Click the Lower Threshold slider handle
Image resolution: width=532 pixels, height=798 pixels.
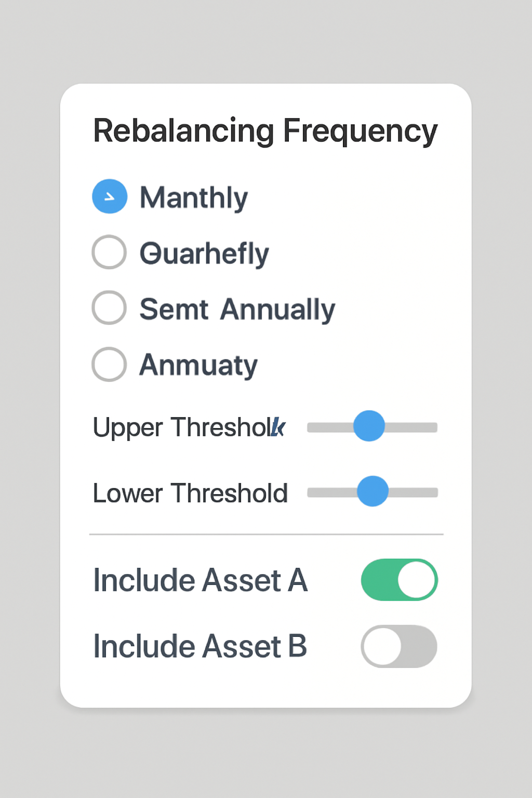tap(373, 491)
